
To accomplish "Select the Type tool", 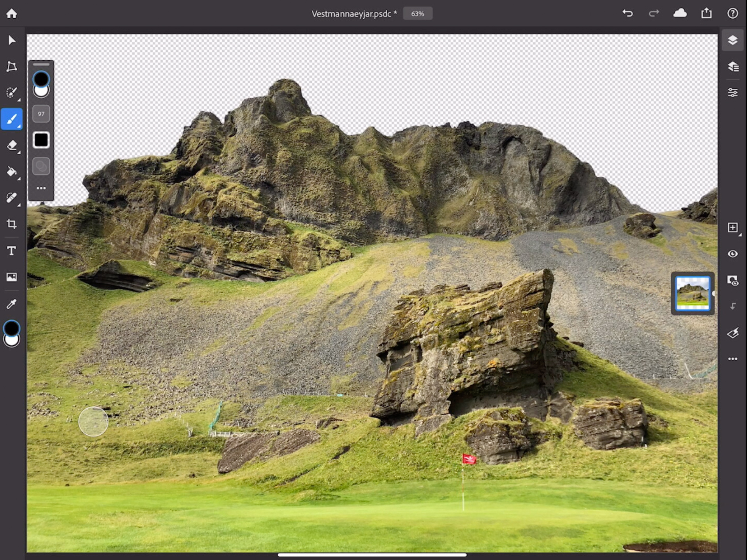I will click(x=12, y=251).
